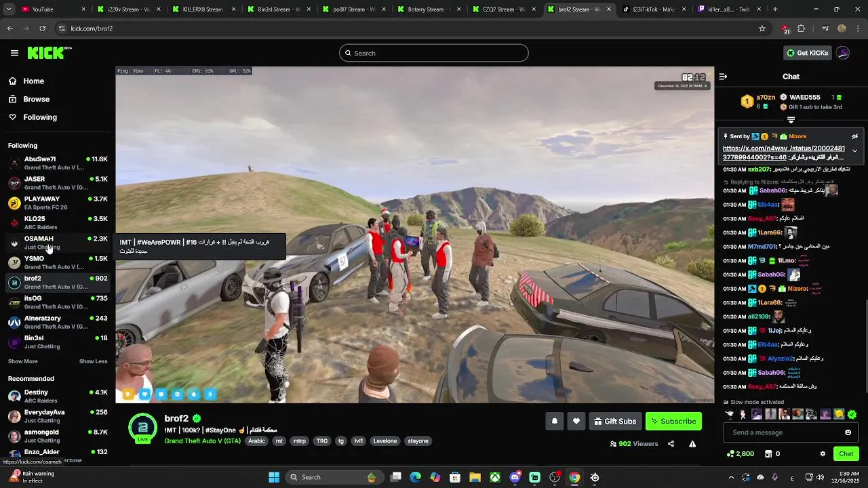Bookmark this page with star icon

762,28
